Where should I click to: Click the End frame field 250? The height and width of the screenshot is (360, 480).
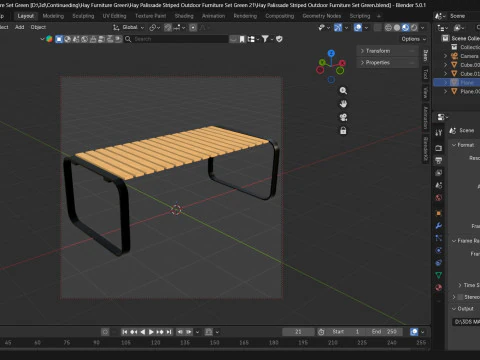(384, 332)
